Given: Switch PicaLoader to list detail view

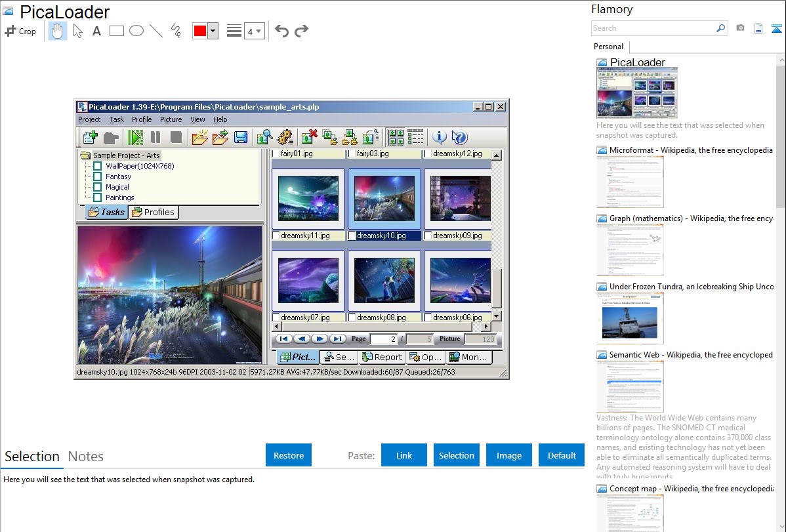Looking at the screenshot, I should (415, 137).
